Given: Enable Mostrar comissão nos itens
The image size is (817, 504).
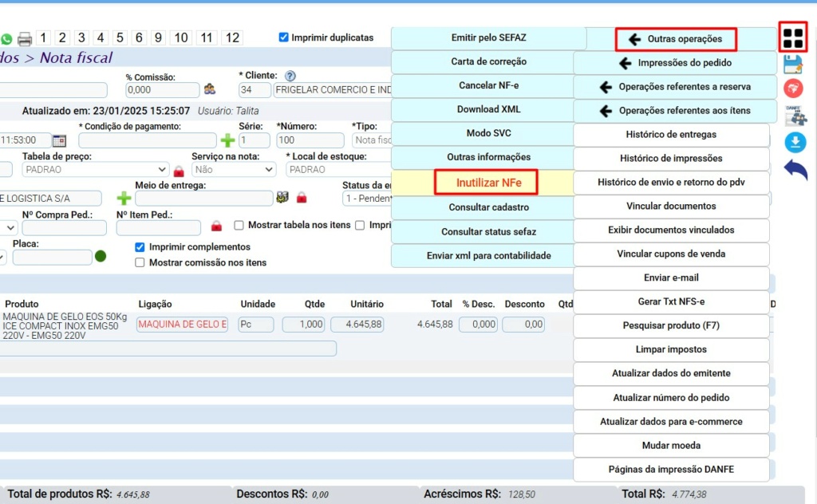Looking at the screenshot, I should [141, 262].
